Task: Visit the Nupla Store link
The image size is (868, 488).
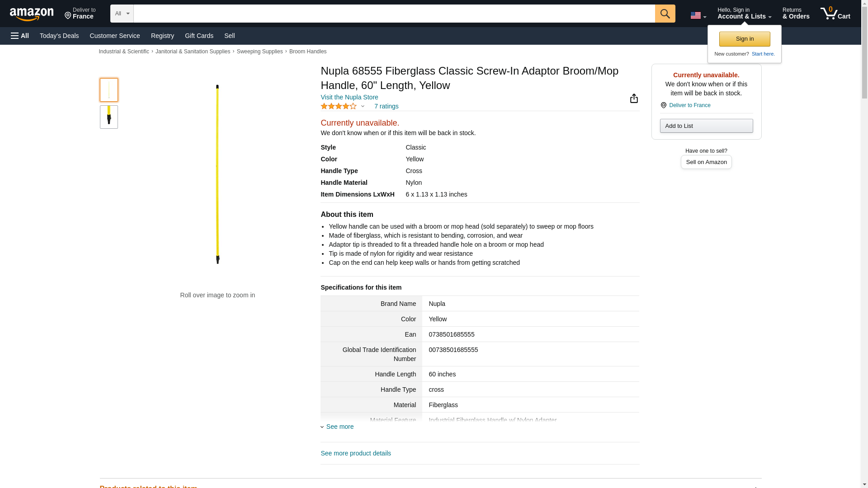Action: click(349, 97)
